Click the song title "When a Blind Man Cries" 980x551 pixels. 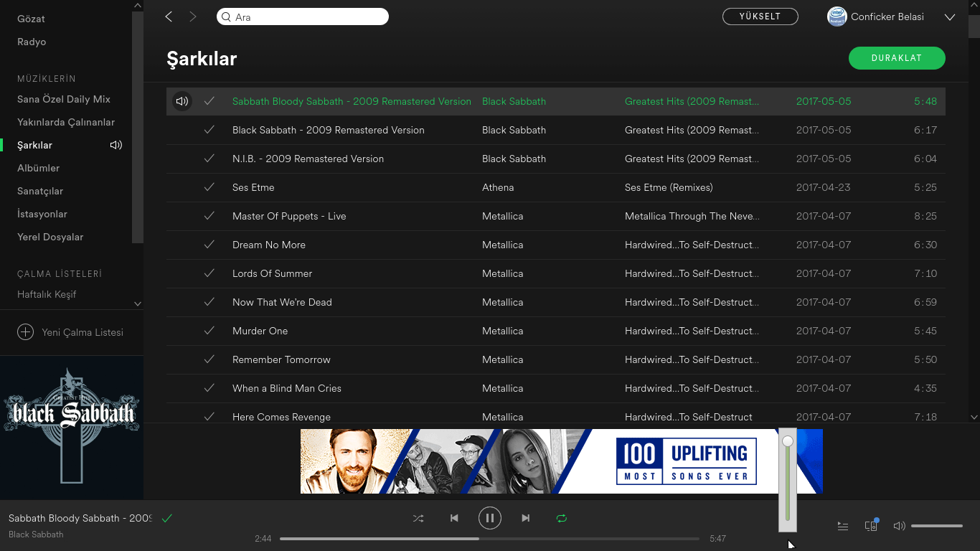tap(287, 388)
